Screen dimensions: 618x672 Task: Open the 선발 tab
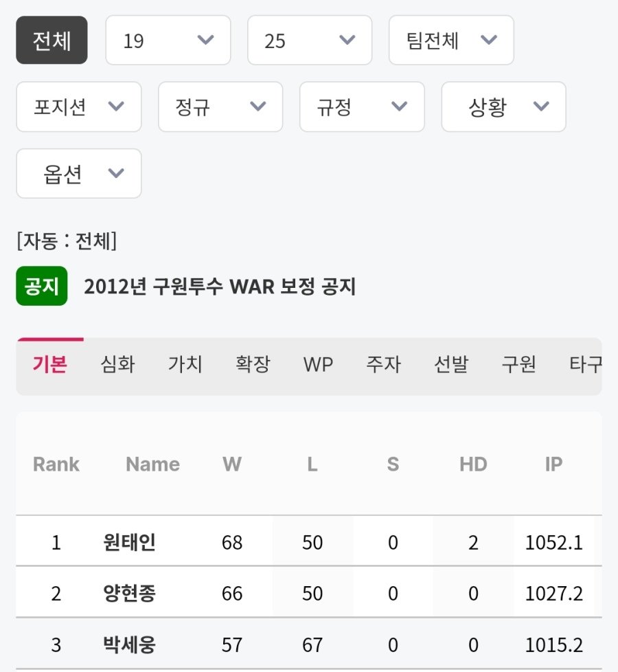(x=451, y=364)
